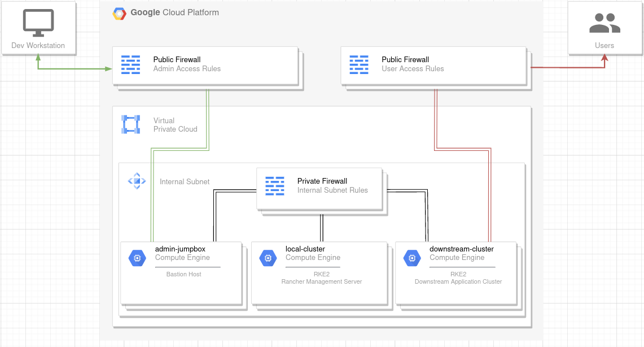Click the admin-jumpbox Compute Engine icon
This screenshot has width=644, height=347.
[x=137, y=258]
